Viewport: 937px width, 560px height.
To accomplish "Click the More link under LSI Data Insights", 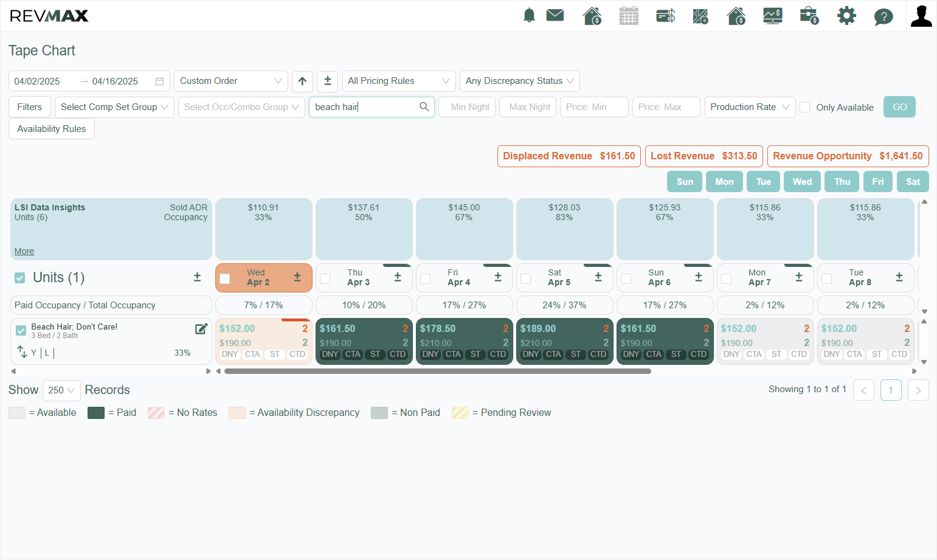I will coord(24,251).
